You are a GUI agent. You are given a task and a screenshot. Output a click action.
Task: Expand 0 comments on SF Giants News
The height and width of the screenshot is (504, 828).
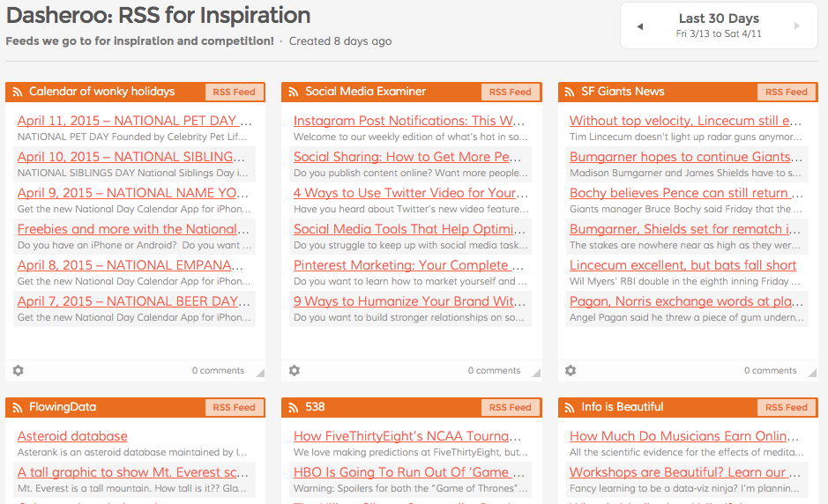[x=770, y=371]
